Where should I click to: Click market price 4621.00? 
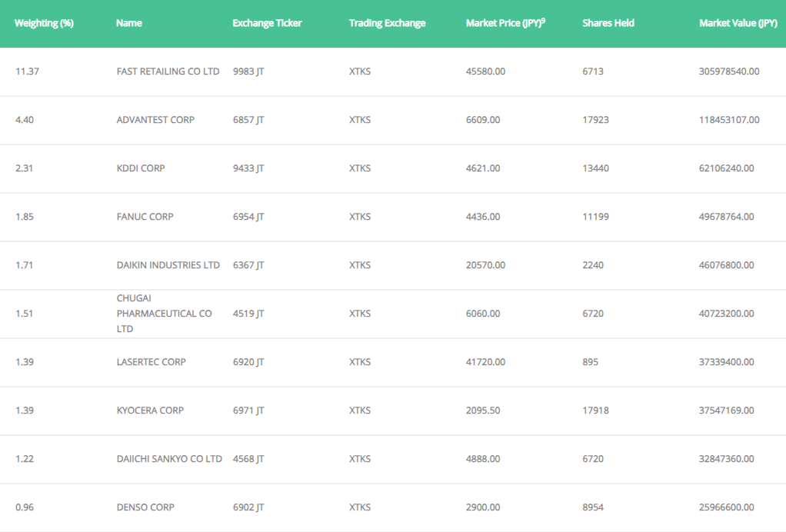[x=483, y=168]
